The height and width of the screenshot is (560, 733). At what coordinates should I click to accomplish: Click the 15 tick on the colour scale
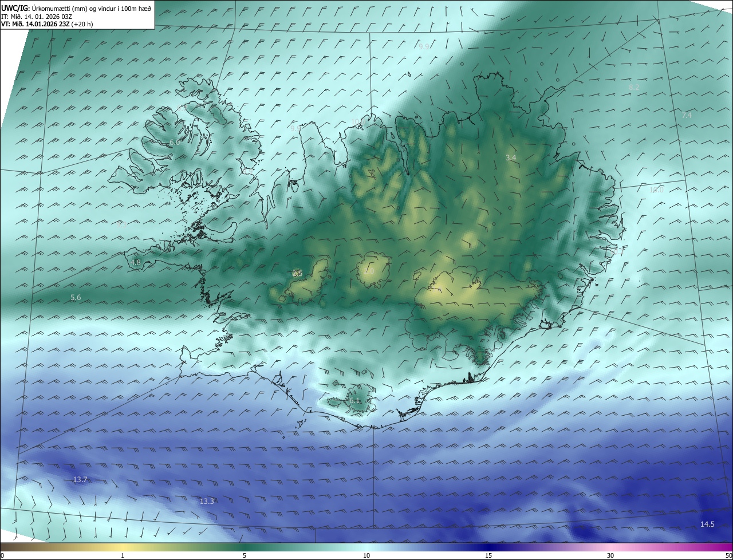[x=488, y=556]
